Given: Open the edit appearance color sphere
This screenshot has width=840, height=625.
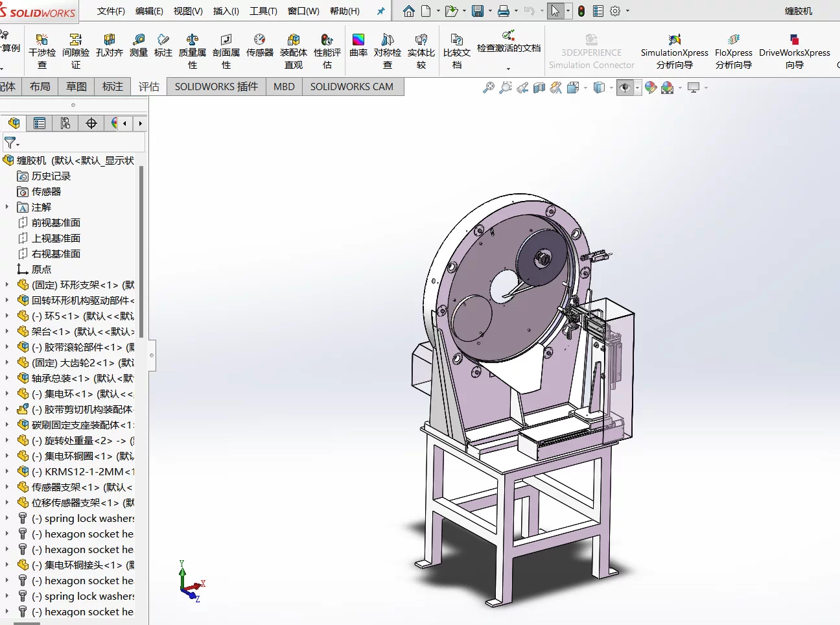Looking at the screenshot, I should (x=651, y=88).
